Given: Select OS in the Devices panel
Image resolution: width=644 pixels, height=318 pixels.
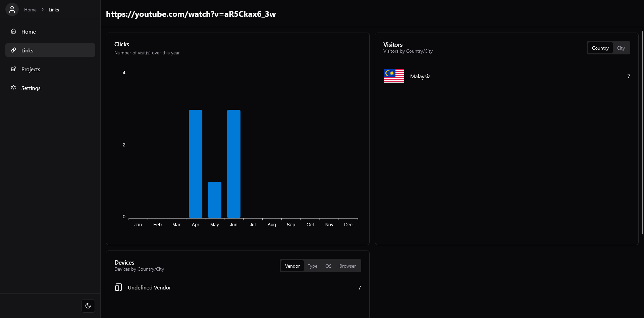Looking at the screenshot, I should (x=328, y=266).
